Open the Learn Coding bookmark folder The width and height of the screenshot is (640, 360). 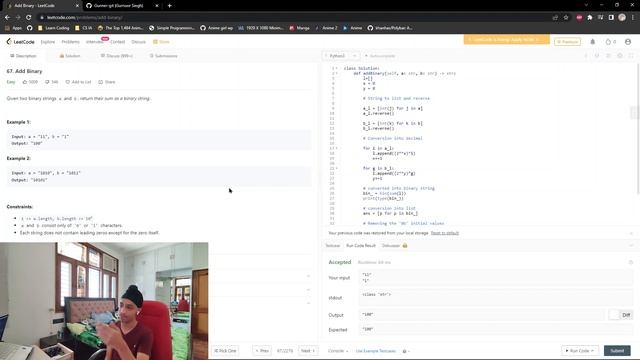tap(53, 28)
